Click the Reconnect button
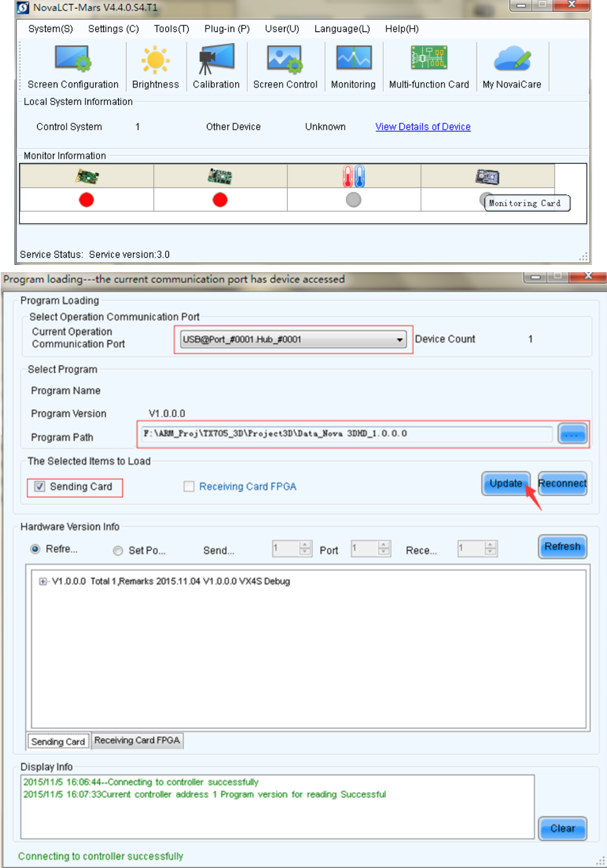607x868 pixels. (563, 484)
